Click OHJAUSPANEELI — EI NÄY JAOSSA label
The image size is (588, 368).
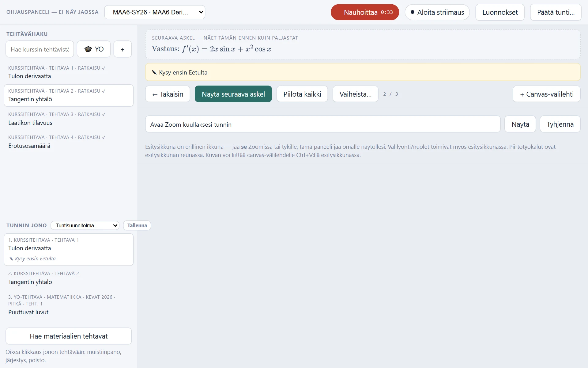pyautogui.click(x=52, y=12)
